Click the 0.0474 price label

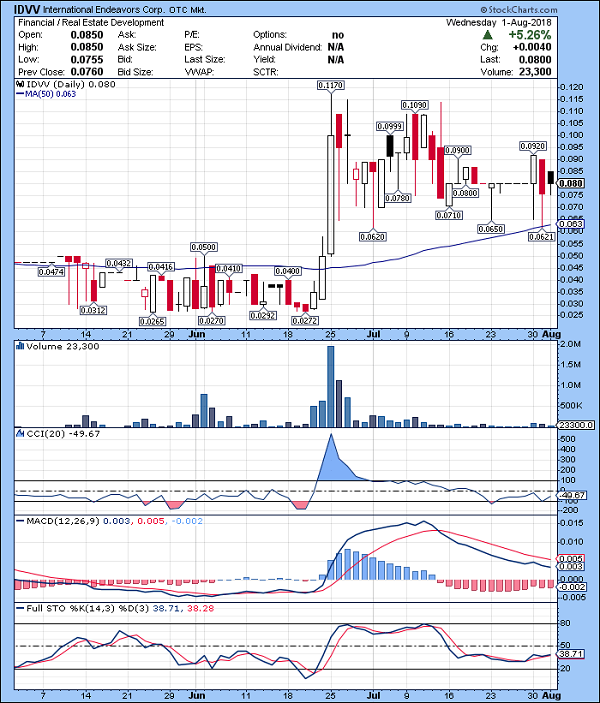click(x=51, y=272)
